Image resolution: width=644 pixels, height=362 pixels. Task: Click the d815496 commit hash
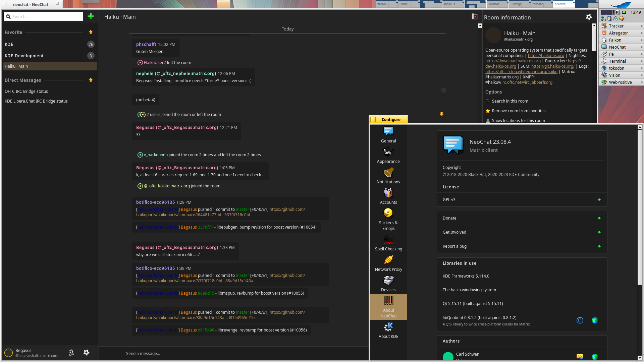pos(206,330)
